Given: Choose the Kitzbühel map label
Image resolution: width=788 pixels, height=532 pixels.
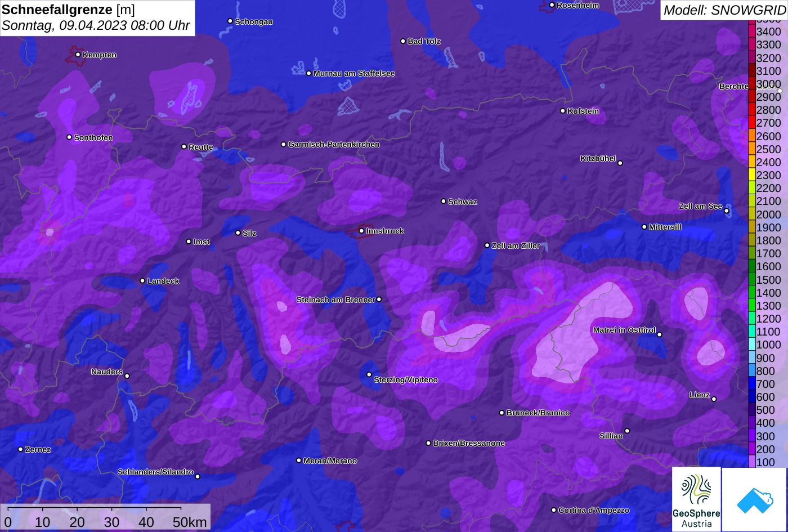Looking at the screenshot, I should pos(598,158).
